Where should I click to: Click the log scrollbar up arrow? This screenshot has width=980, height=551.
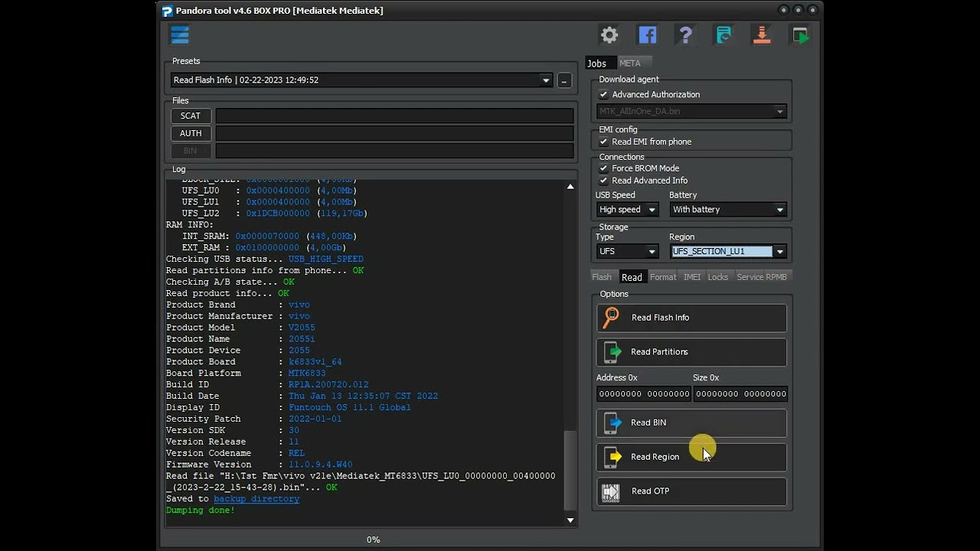tap(570, 187)
